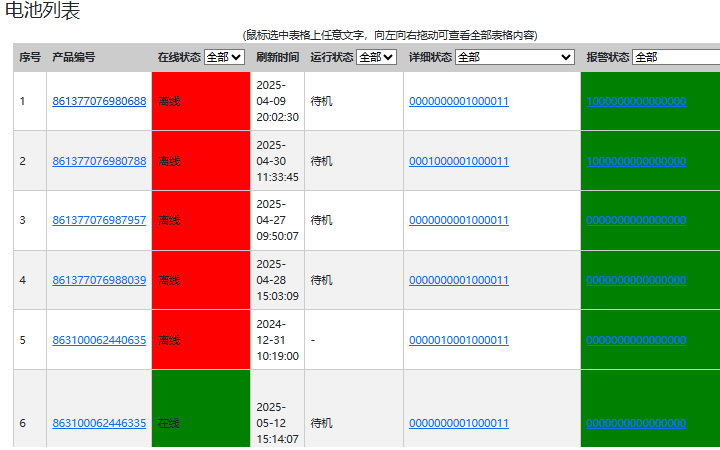This screenshot has width=720, height=450.
Task: Select refresh time 2025-04-30 11:33:45
Action: pyautogui.click(x=277, y=161)
